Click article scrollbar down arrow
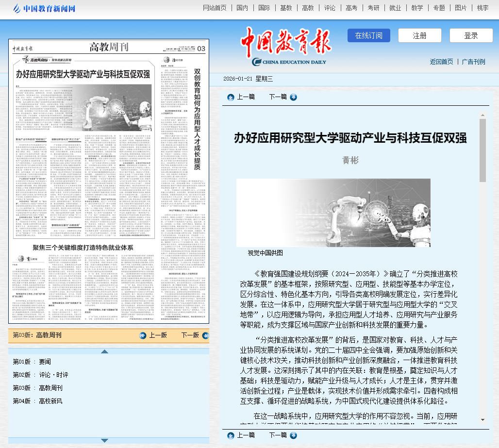Screen dimensions: 499x448 [x=482, y=419]
